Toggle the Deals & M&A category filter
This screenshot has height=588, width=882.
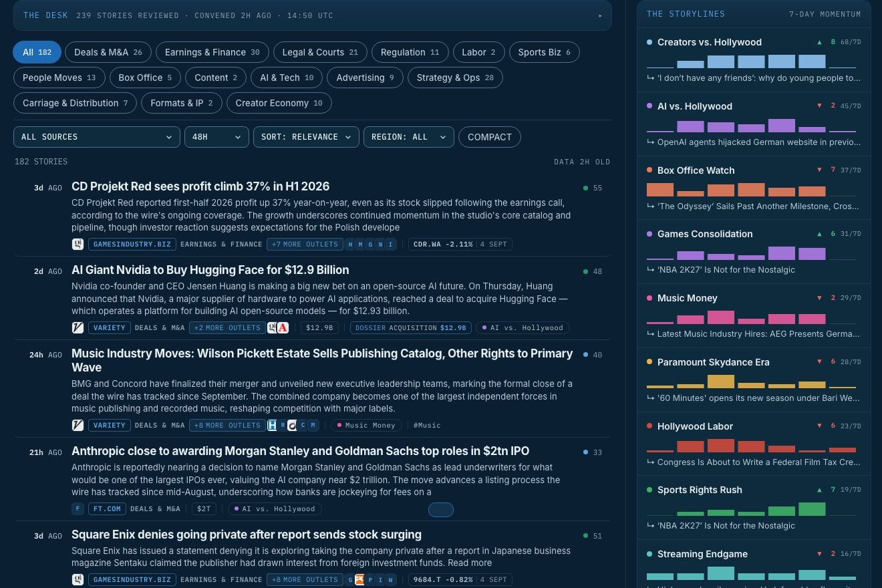tap(108, 52)
